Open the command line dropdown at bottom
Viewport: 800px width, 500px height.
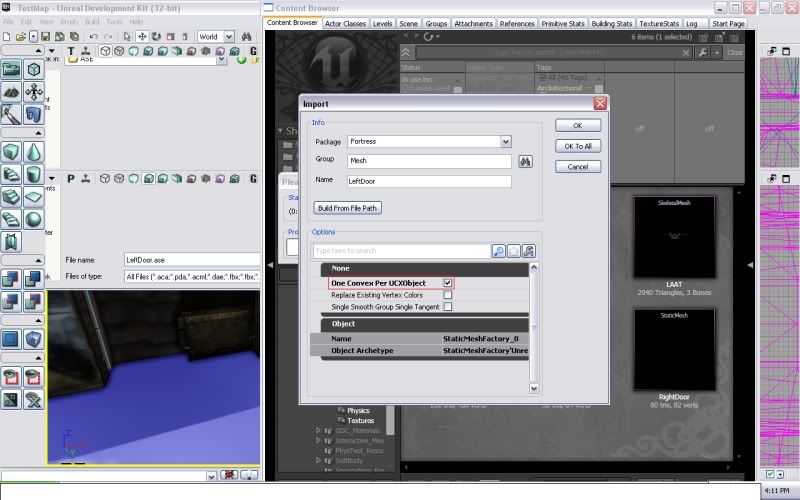[211, 477]
